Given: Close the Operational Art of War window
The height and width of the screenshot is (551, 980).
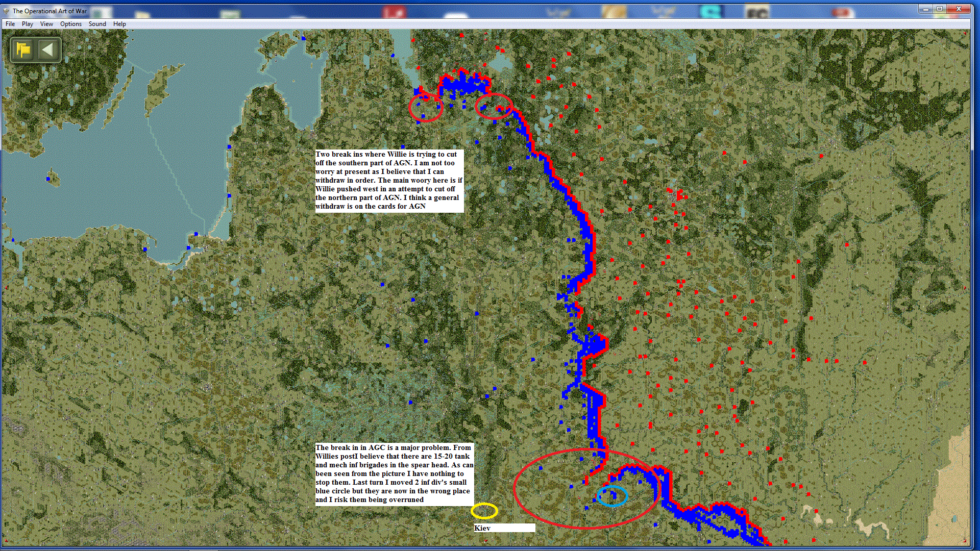Looking at the screenshot, I should click(x=959, y=9).
